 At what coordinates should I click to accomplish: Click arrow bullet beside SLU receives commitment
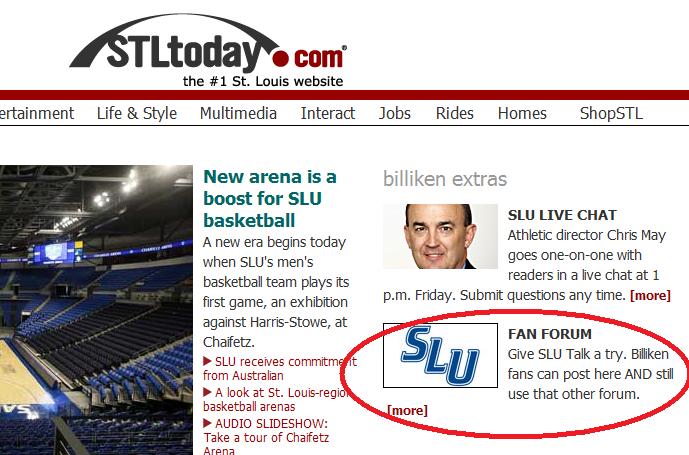coord(207,361)
